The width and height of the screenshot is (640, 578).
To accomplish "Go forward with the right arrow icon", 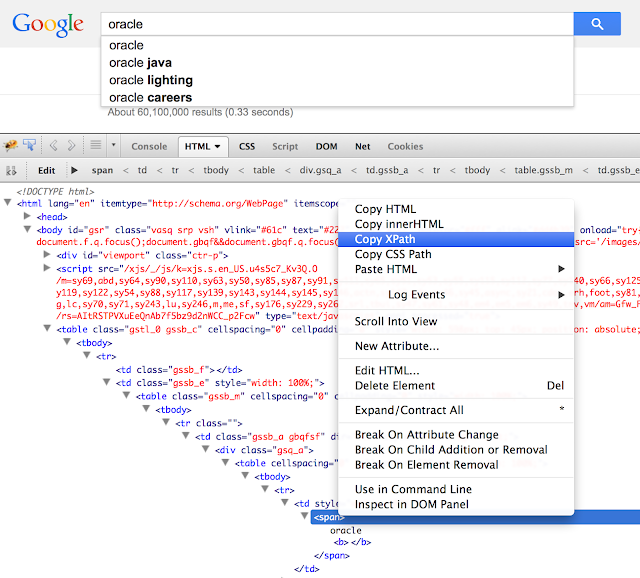I will pyautogui.click(x=71, y=145).
